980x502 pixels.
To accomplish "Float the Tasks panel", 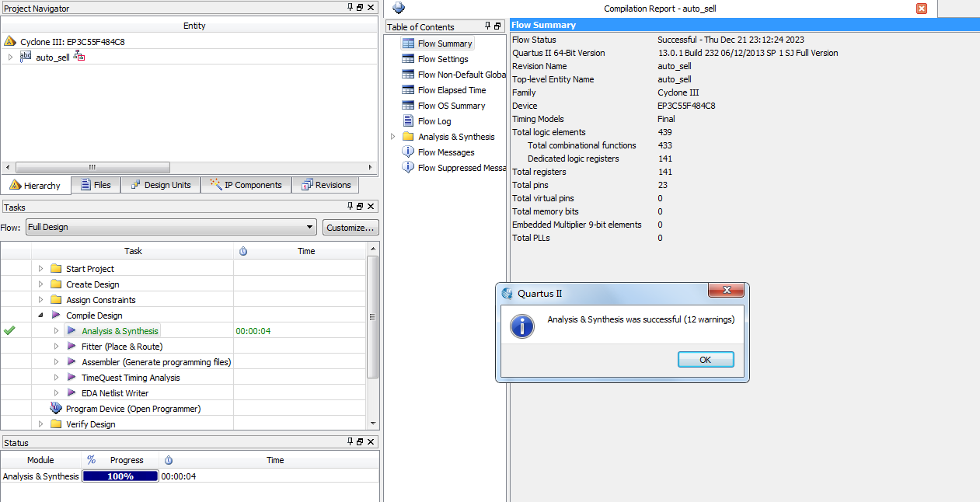I will pyautogui.click(x=361, y=206).
